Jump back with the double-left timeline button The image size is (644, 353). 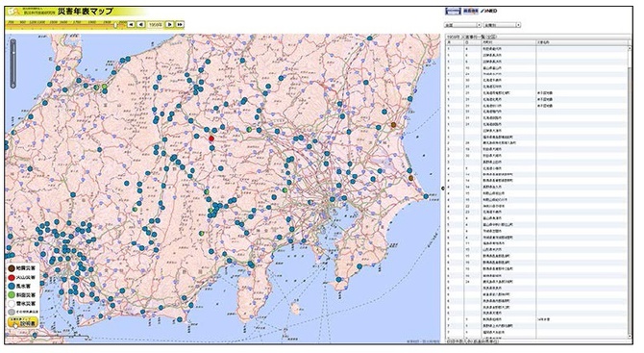pyautogui.click(x=131, y=25)
